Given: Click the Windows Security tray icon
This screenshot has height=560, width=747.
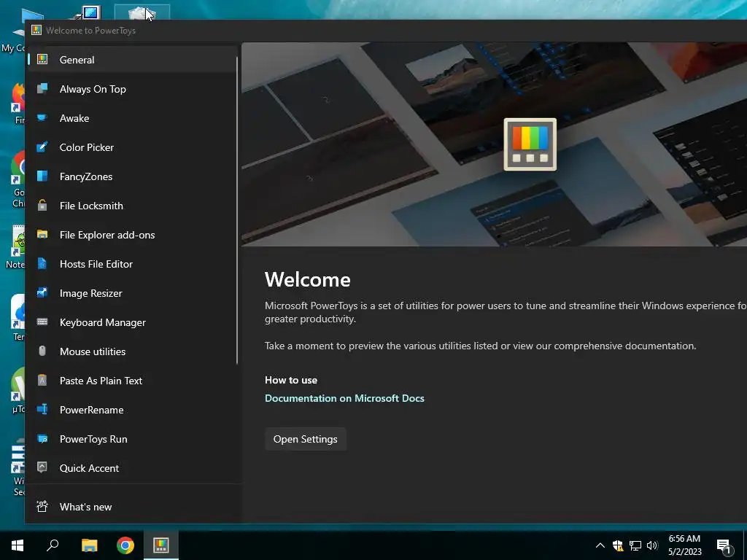Looking at the screenshot, I should pyautogui.click(x=618, y=545).
